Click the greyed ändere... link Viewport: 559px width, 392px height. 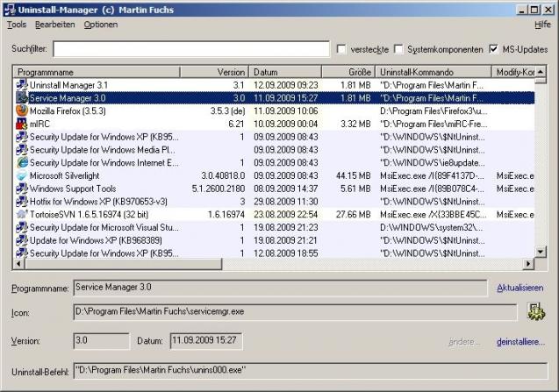464,342
